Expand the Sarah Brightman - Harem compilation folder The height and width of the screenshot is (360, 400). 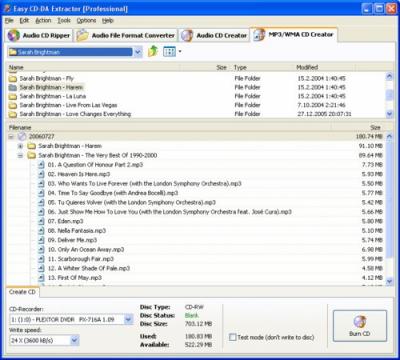(20, 146)
